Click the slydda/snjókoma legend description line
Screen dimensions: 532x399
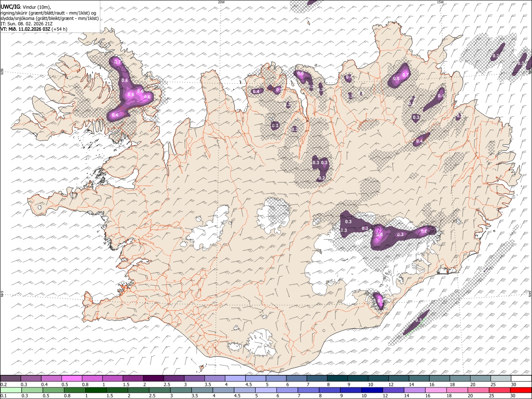pos(49,18)
